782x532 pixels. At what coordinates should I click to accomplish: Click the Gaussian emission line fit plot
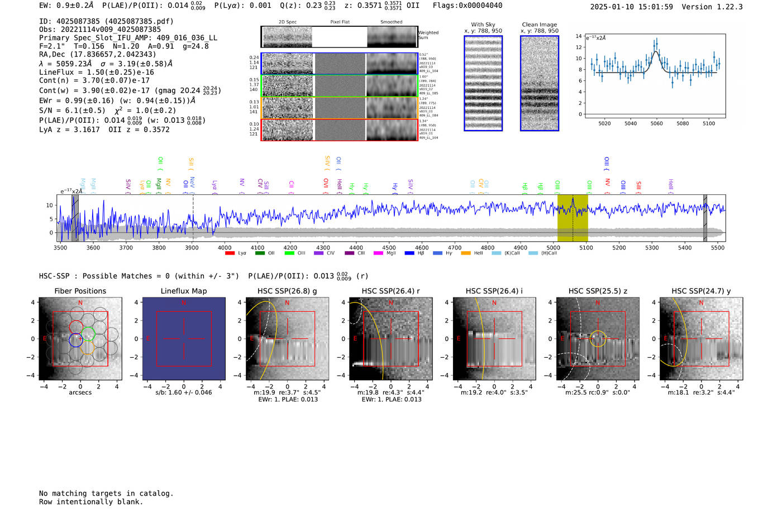(x=655, y=76)
